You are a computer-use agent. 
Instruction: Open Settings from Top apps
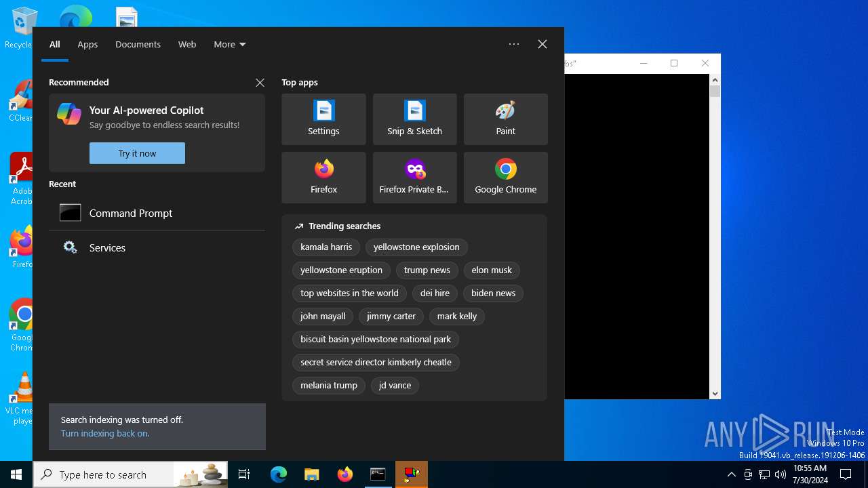(323, 119)
